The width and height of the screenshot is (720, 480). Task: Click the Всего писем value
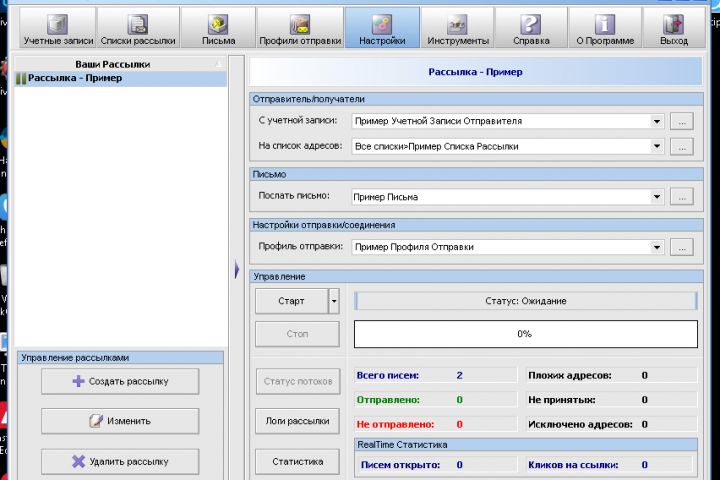(459, 375)
